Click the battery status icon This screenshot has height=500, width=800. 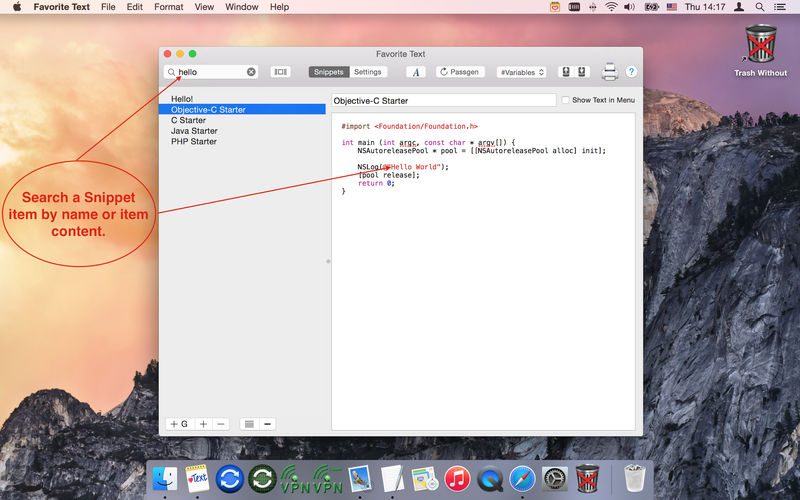point(651,7)
